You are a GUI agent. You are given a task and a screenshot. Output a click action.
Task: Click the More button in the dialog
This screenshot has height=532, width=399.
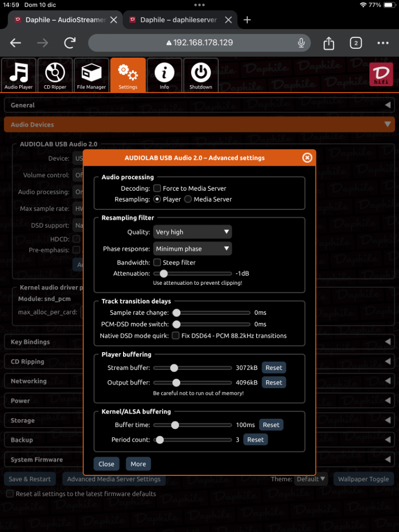[x=138, y=464]
